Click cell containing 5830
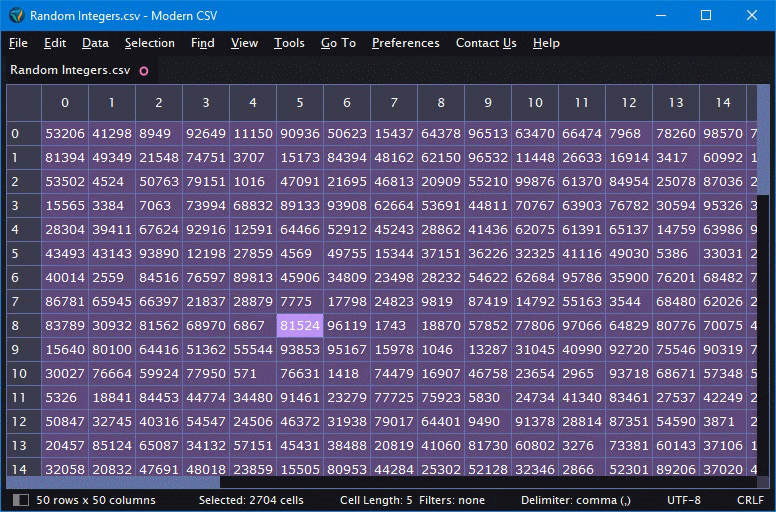The width and height of the screenshot is (776, 512). point(488,398)
